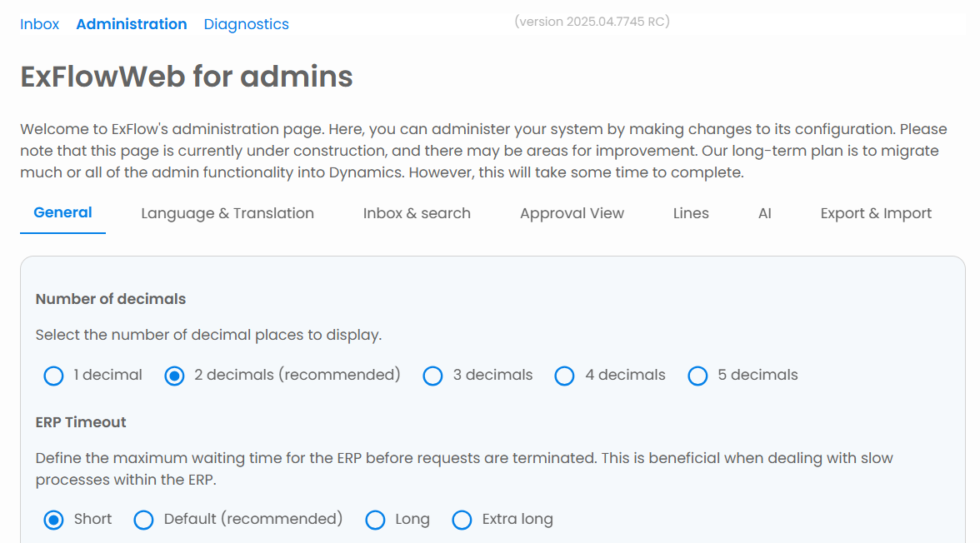Choose Default (recommended) ERP timeout
This screenshot has width=980, height=543.
tap(143, 520)
